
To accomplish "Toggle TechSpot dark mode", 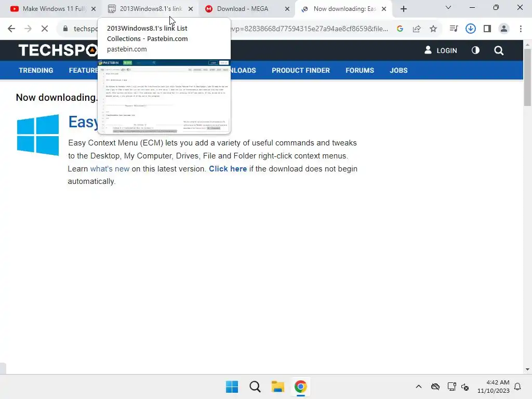I will [x=476, y=50].
